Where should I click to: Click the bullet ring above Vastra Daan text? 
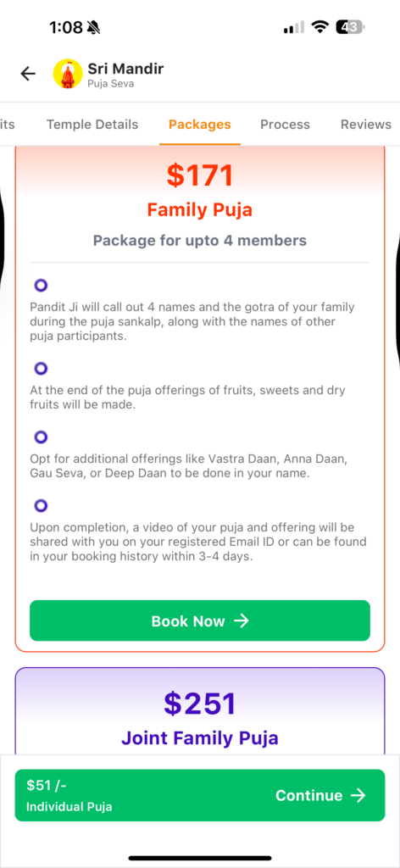pos(41,437)
